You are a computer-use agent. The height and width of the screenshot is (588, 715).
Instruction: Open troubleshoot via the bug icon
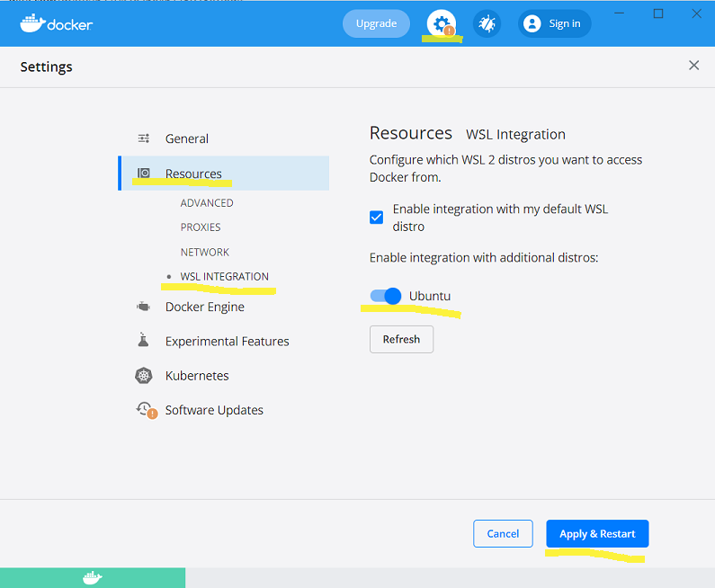487,23
